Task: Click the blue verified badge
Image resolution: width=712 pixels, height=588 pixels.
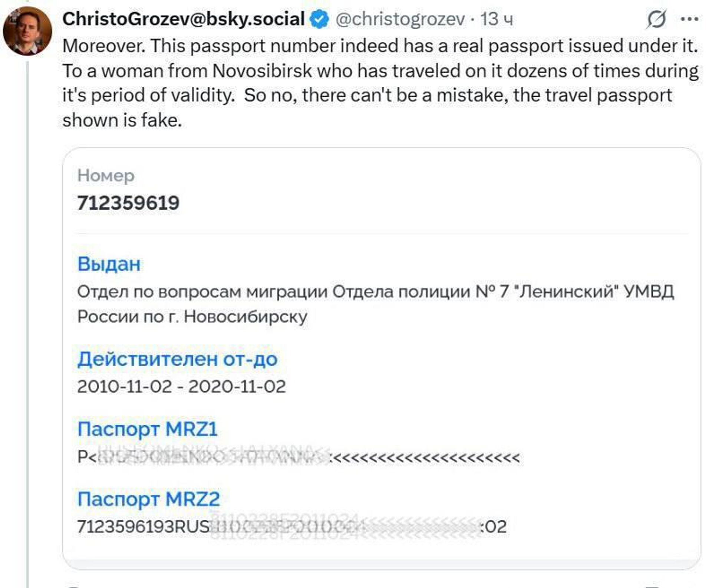Action: click(319, 19)
